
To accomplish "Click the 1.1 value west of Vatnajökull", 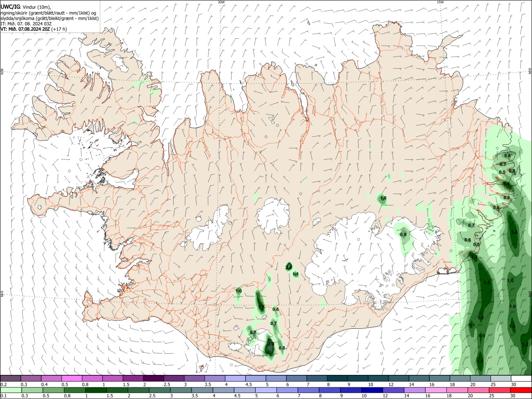I will pos(296,274).
